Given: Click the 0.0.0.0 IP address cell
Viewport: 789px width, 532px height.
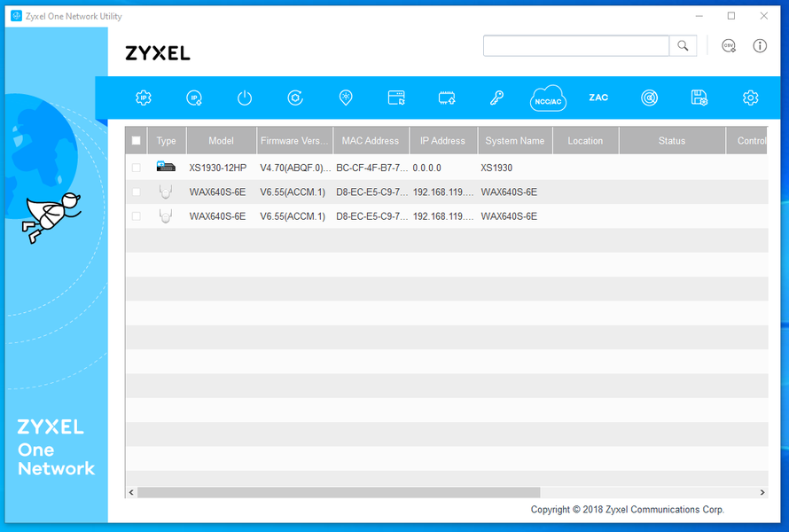Looking at the screenshot, I should tap(426, 168).
